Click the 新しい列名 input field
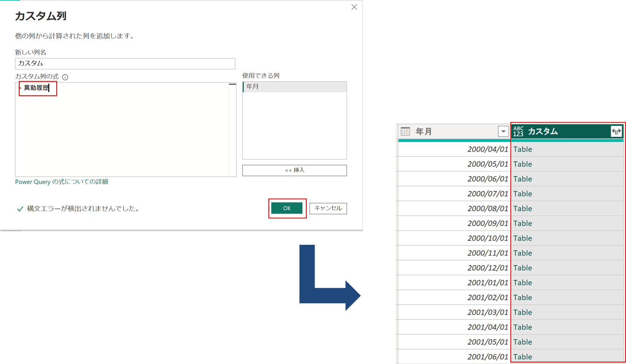626x364 pixels. [125, 63]
